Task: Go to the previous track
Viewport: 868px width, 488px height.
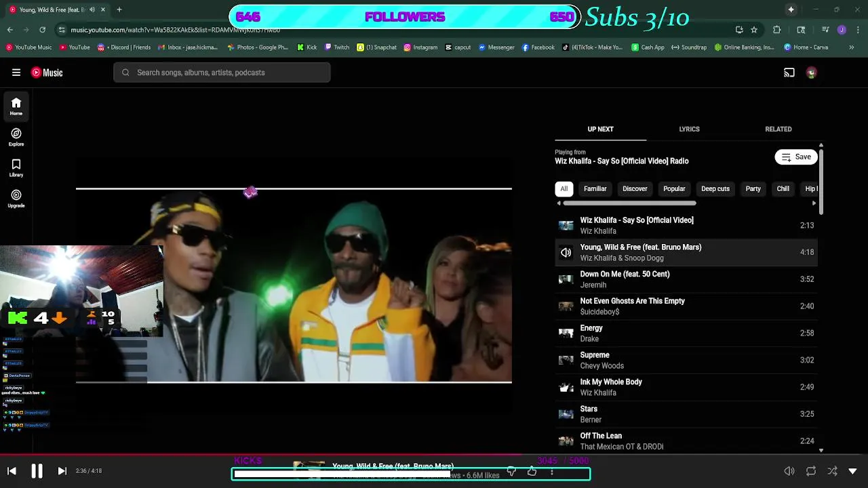Action: click(12, 471)
